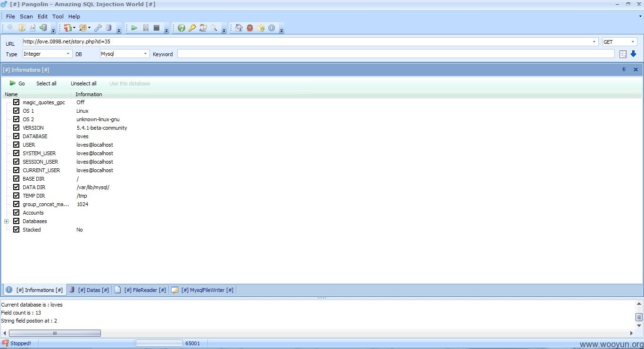Start scan with green play button
This screenshot has width=644, height=349.
click(x=134, y=28)
